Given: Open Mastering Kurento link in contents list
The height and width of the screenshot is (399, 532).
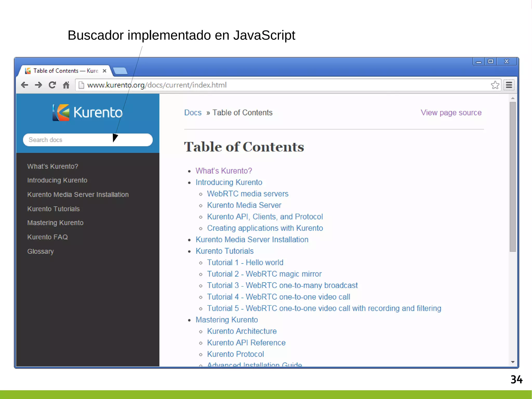Looking at the screenshot, I should [x=227, y=319].
